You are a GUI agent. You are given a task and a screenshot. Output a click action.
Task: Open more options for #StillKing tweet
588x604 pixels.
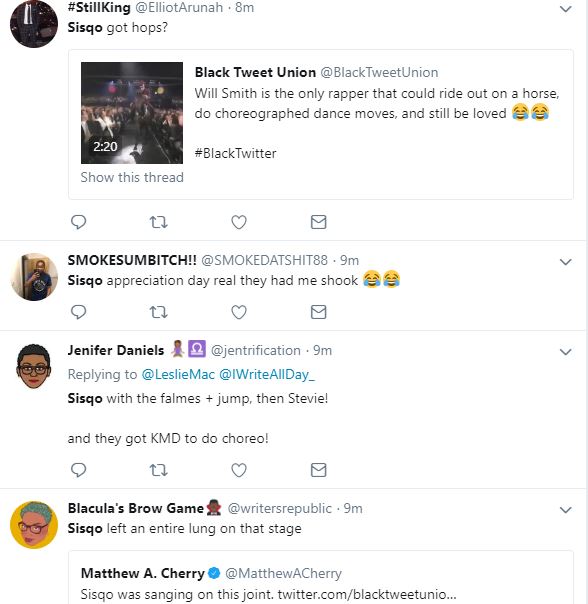(565, 8)
